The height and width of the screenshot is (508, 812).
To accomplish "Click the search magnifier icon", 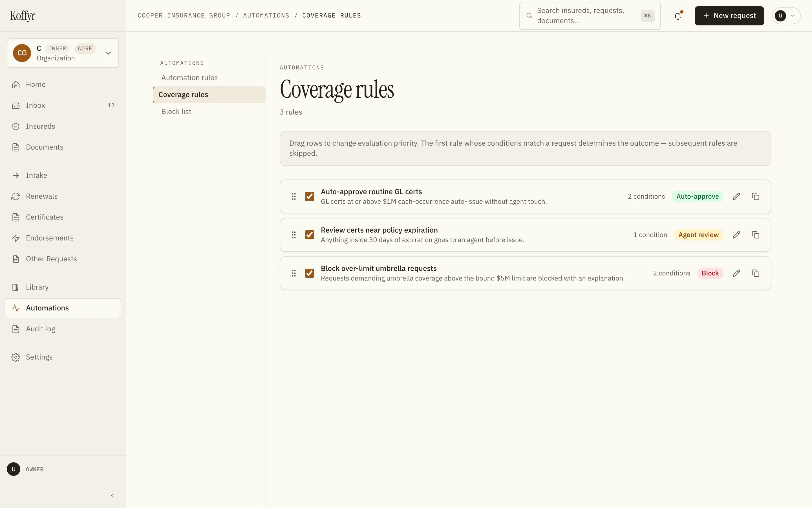I will pos(529,16).
